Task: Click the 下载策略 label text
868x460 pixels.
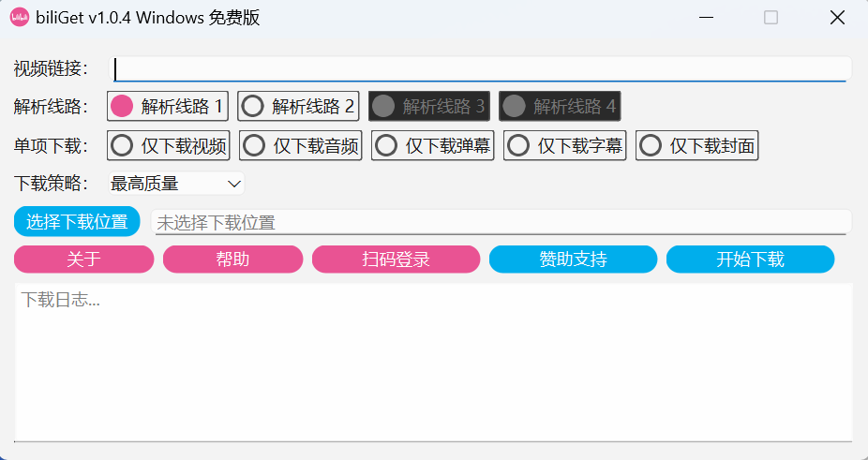Action: (x=51, y=184)
